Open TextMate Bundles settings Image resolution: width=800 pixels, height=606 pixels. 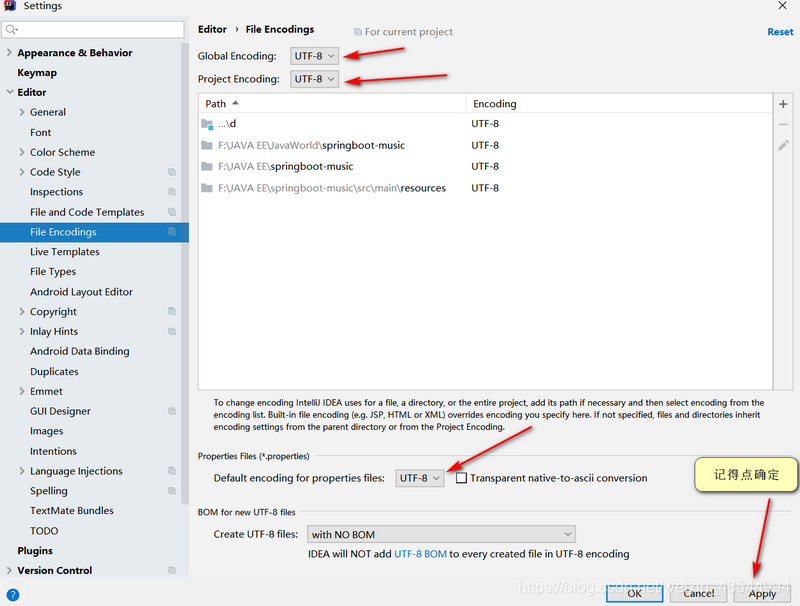[71, 511]
